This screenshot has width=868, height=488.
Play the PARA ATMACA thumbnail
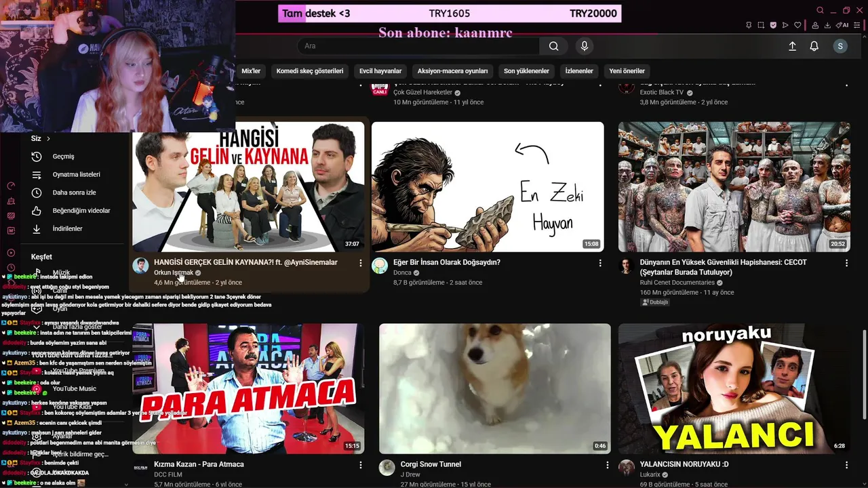pos(248,388)
